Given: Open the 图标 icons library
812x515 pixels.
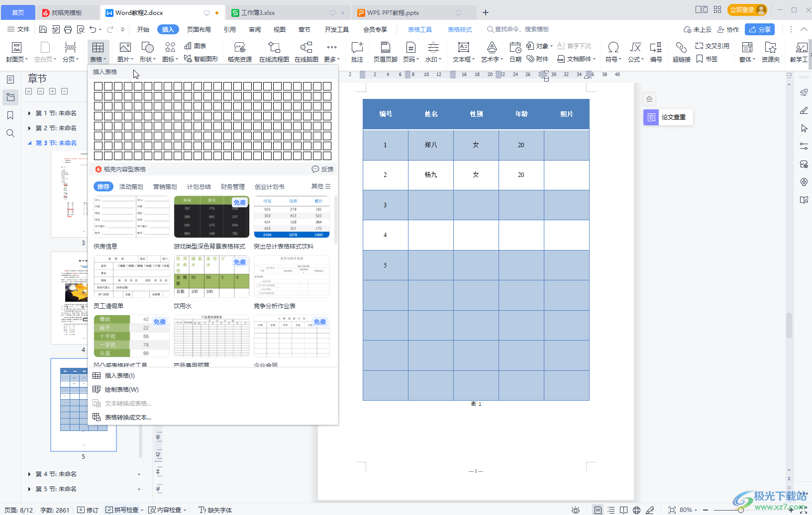Looking at the screenshot, I should point(170,52).
